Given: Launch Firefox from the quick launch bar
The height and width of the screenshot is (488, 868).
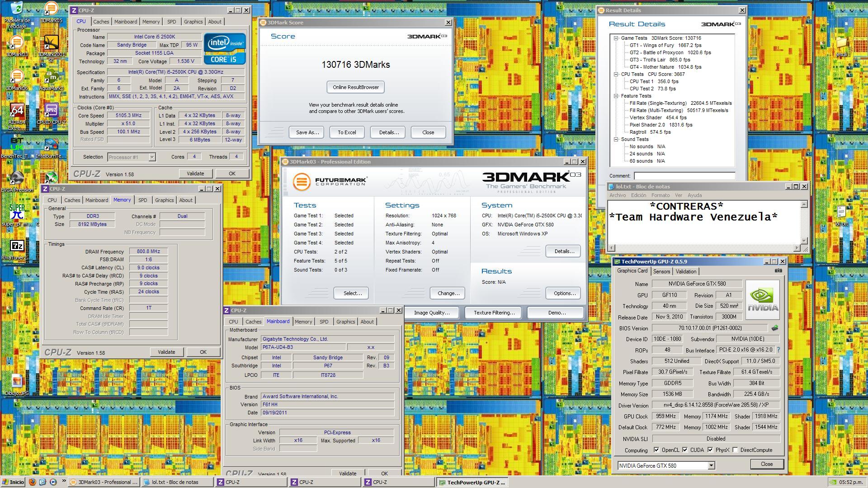Looking at the screenshot, I should [32, 482].
